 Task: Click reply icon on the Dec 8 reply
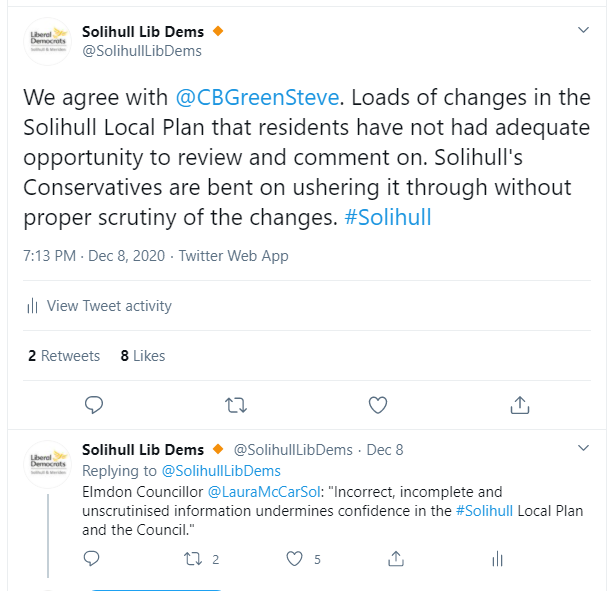tap(91, 559)
